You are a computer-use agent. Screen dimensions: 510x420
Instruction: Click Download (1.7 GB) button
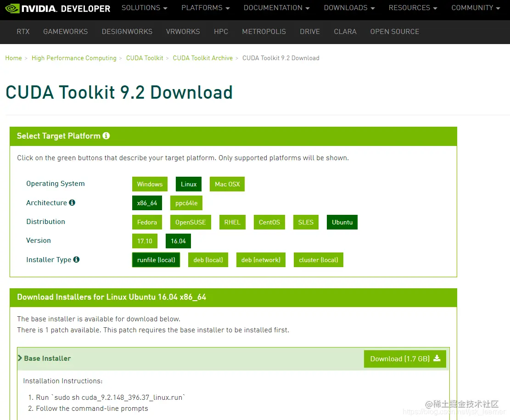pos(405,359)
